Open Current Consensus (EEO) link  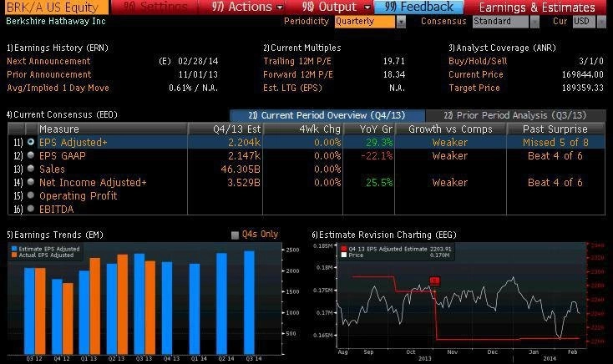62,114
